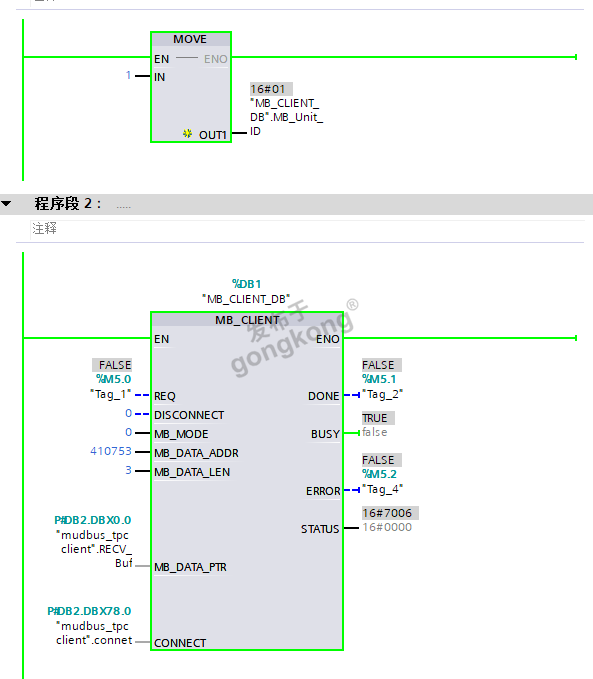
Task: Select the %M5.0 address at REQ
Action: [113, 379]
